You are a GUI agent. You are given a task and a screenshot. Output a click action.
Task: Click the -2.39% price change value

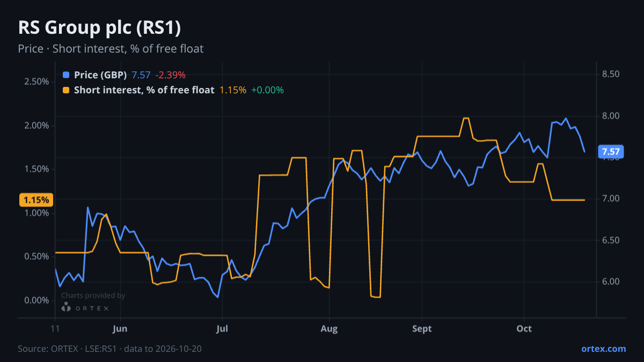pos(170,75)
